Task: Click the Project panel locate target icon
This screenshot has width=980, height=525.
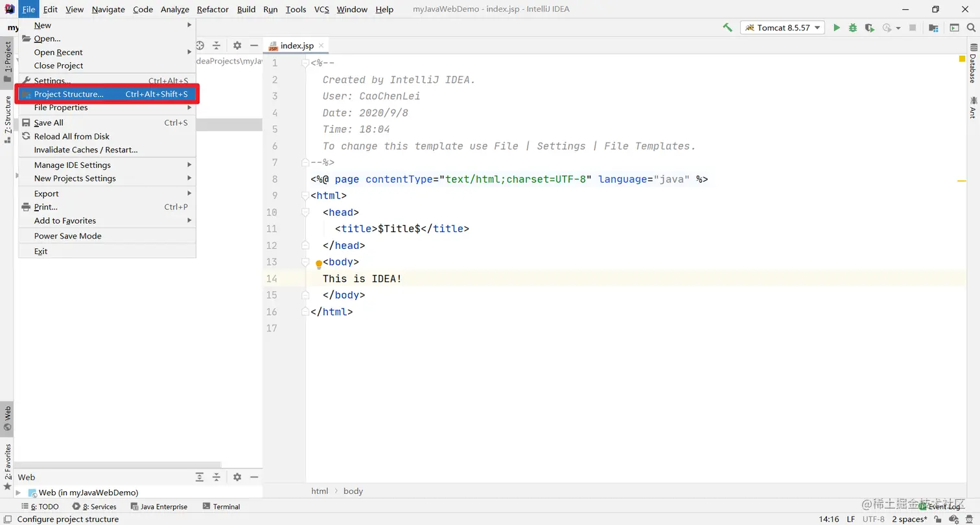Action: click(200, 45)
